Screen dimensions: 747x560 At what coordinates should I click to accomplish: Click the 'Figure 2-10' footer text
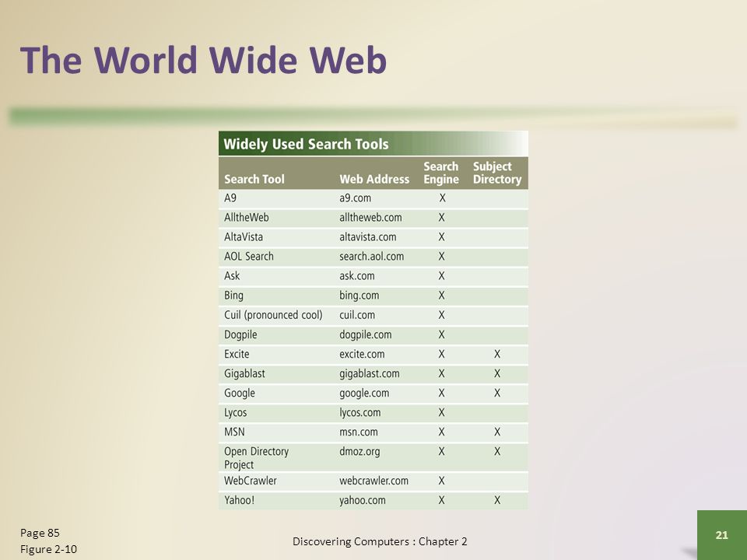click(x=48, y=549)
